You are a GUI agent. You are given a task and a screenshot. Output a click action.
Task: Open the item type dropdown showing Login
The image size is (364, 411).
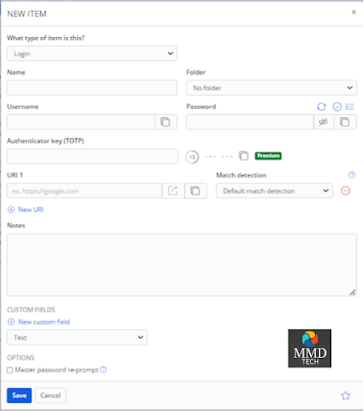tap(92, 53)
